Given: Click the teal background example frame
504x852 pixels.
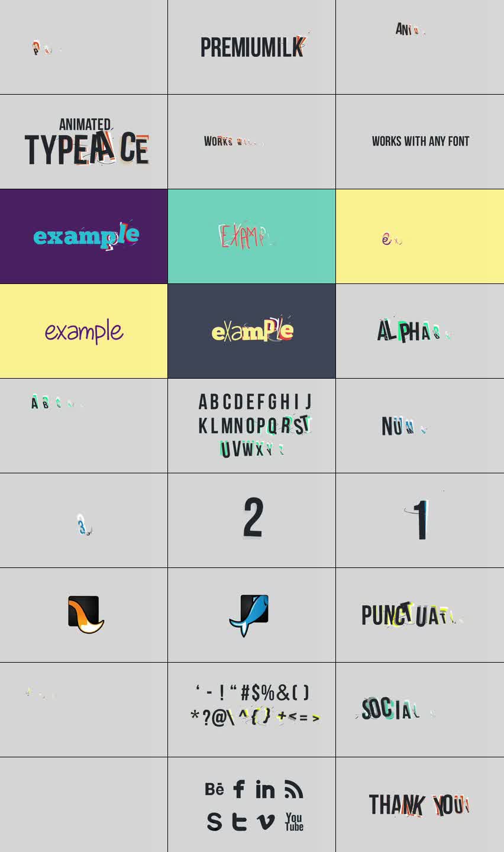Looking at the screenshot, I should (252, 237).
